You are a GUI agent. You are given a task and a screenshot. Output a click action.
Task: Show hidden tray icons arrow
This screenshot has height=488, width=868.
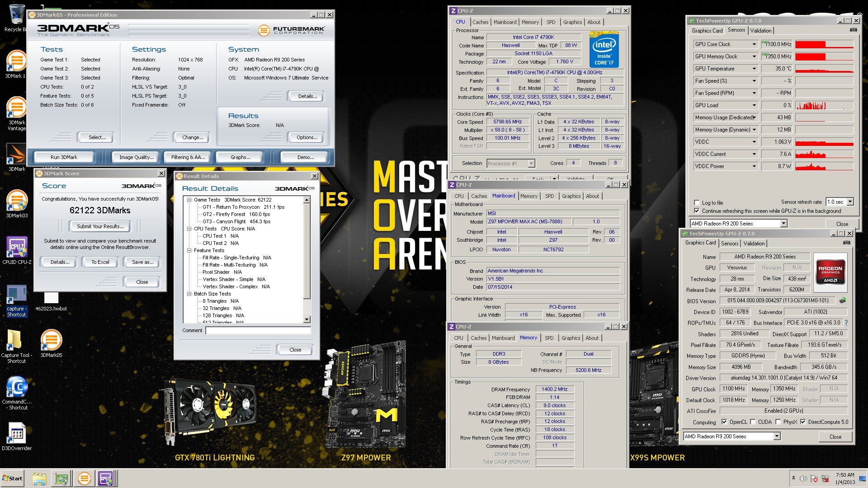(x=793, y=478)
